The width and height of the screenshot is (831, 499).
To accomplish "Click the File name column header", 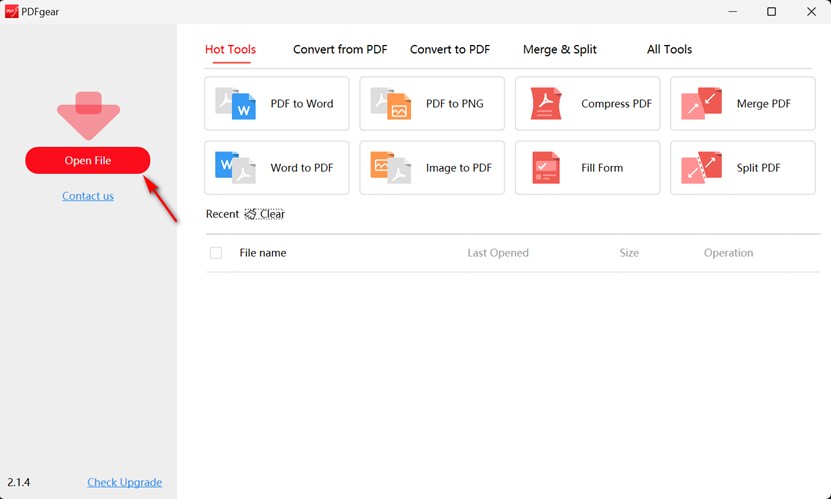I will coord(263,253).
